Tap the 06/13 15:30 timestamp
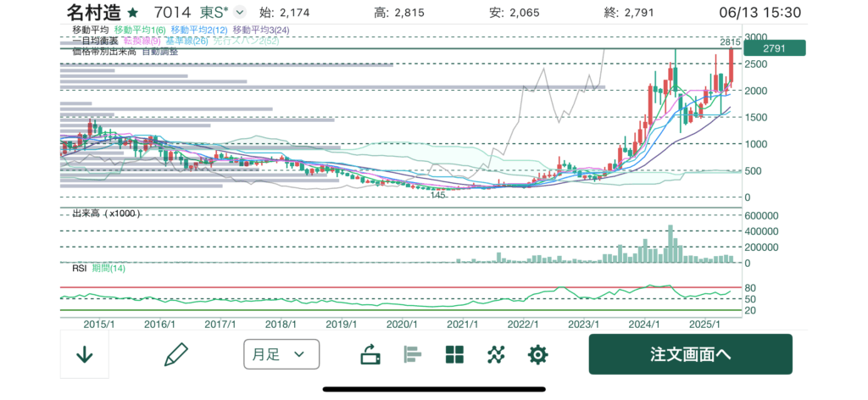Image resolution: width=868 pixels, height=400 pixels. click(x=760, y=13)
